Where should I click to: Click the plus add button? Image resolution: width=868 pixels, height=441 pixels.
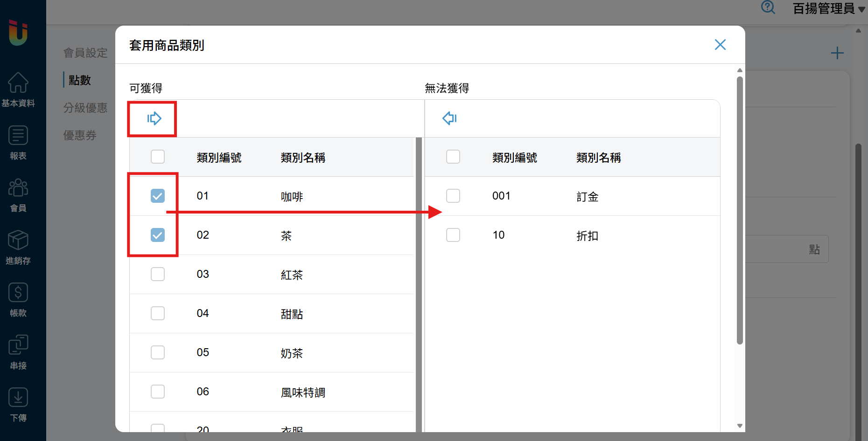837,53
